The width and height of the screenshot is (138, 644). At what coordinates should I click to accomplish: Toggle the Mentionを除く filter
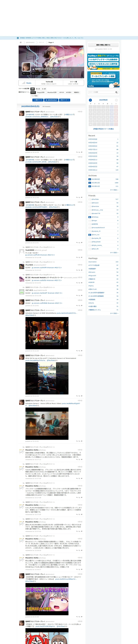(52, 93)
